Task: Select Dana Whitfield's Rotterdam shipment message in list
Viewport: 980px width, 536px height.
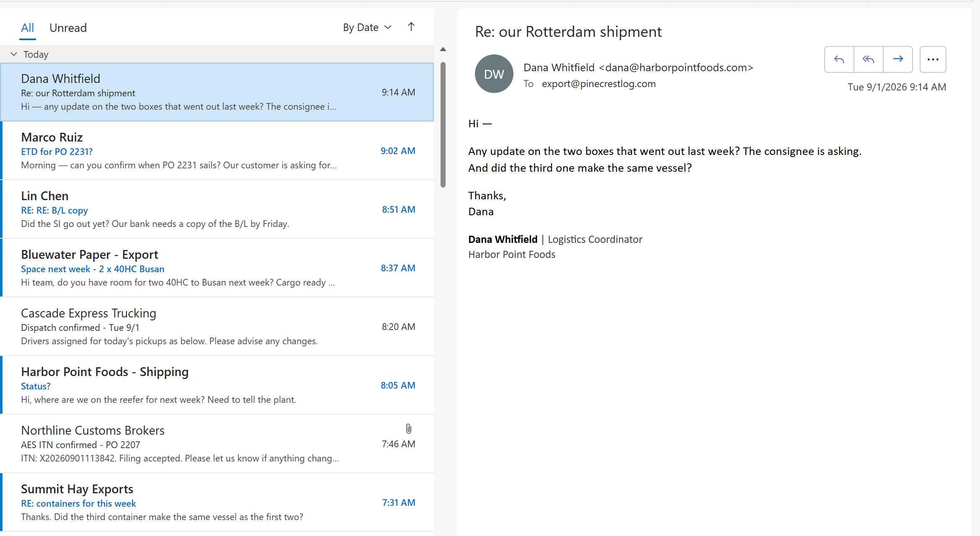Action: coord(218,92)
